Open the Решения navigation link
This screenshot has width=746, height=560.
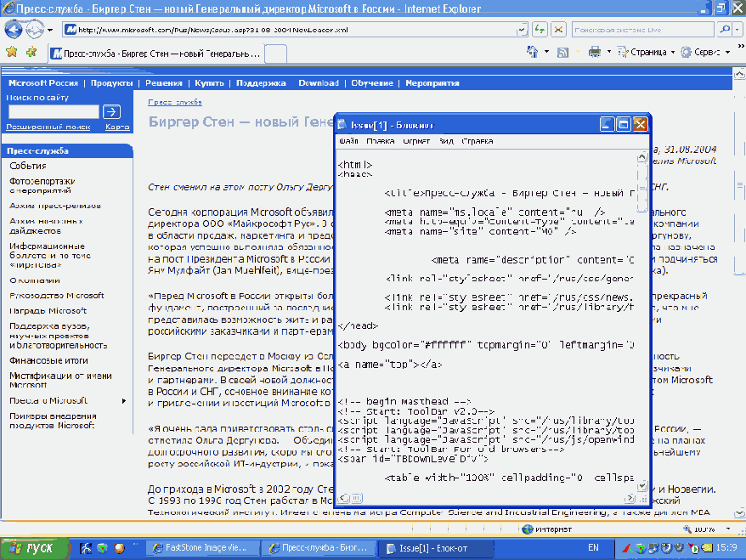pyautogui.click(x=164, y=82)
